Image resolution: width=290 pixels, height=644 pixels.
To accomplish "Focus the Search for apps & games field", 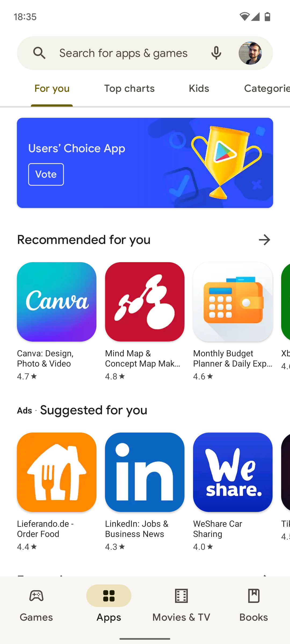I will [124, 53].
